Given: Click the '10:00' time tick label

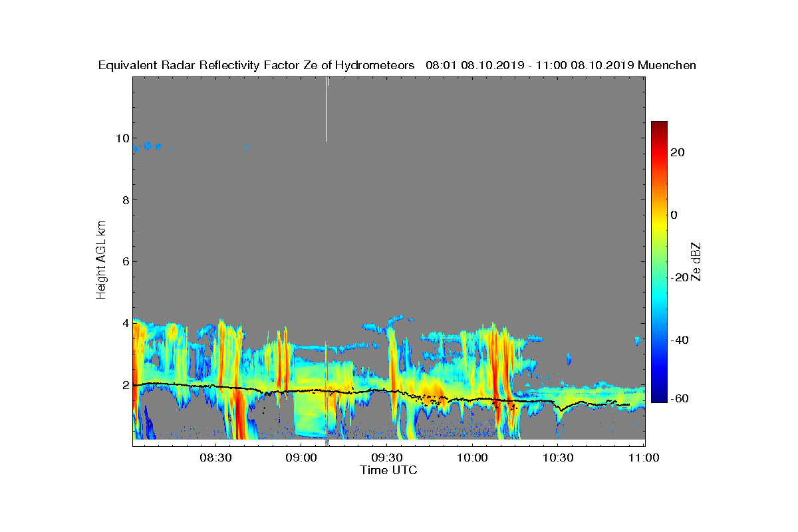Looking at the screenshot, I should coord(472,458).
